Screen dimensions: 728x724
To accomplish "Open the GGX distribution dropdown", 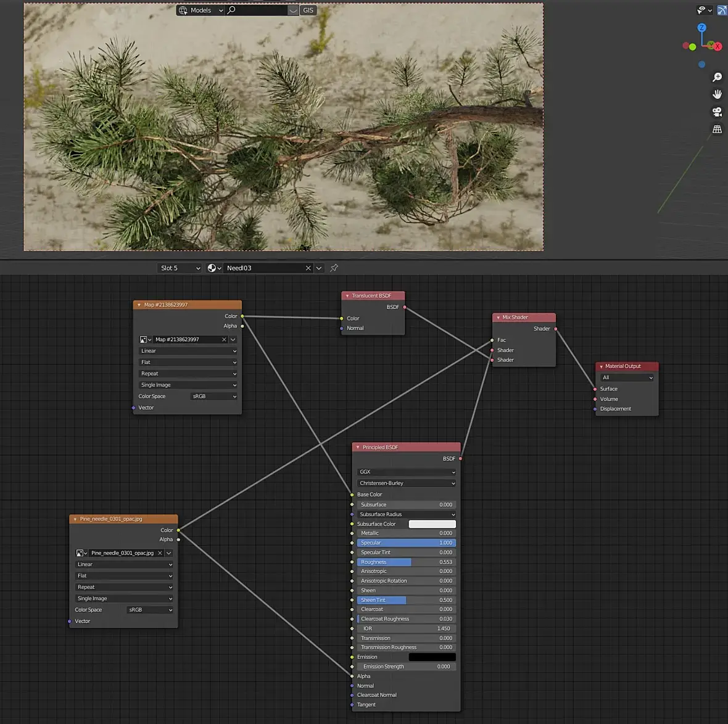I will pyautogui.click(x=406, y=472).
